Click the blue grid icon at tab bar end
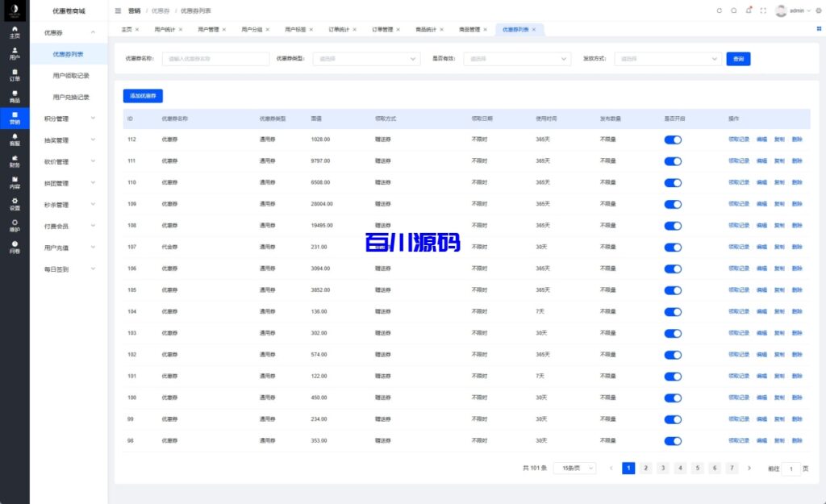 pos(819,29)
